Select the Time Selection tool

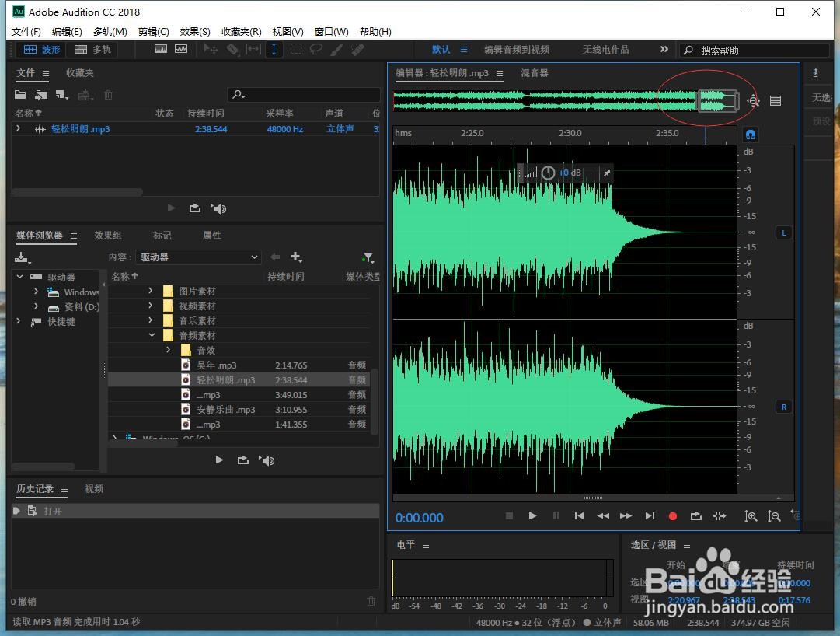click(274, 49)
